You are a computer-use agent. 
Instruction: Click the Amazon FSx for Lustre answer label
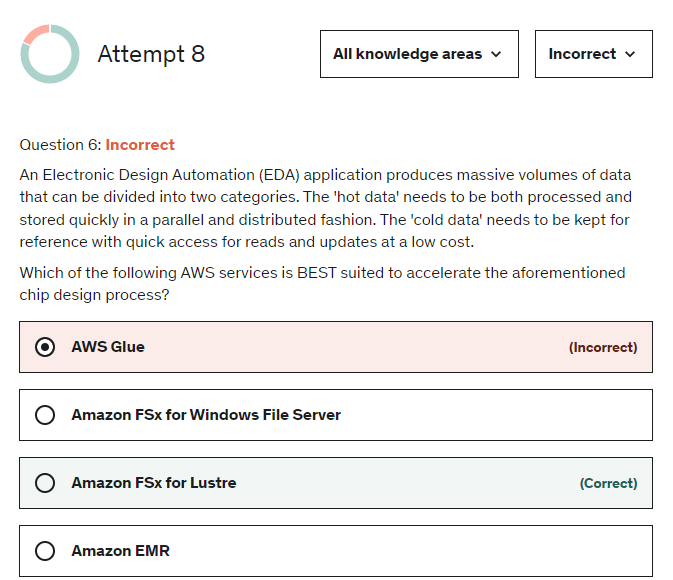click(154, 483)
